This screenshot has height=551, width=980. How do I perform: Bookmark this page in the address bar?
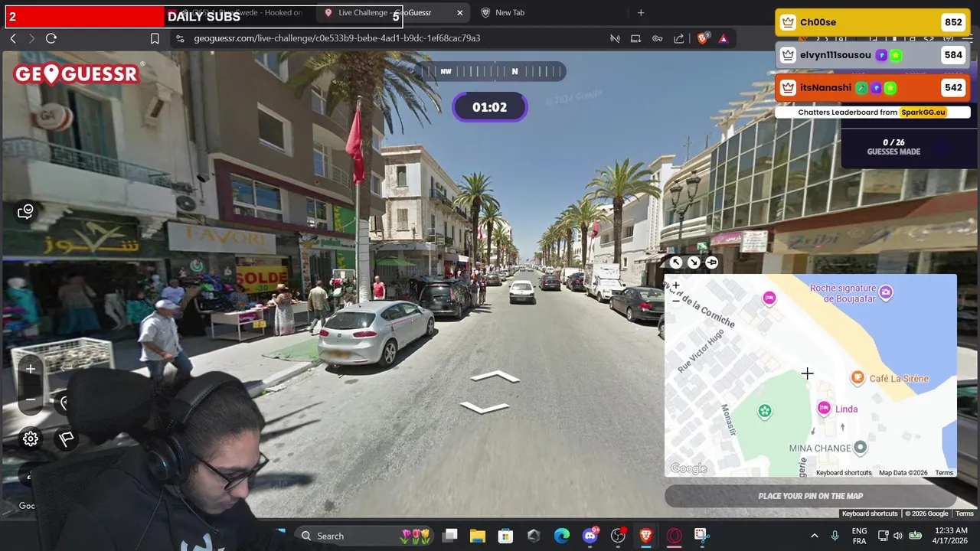[x=155, y=38]
